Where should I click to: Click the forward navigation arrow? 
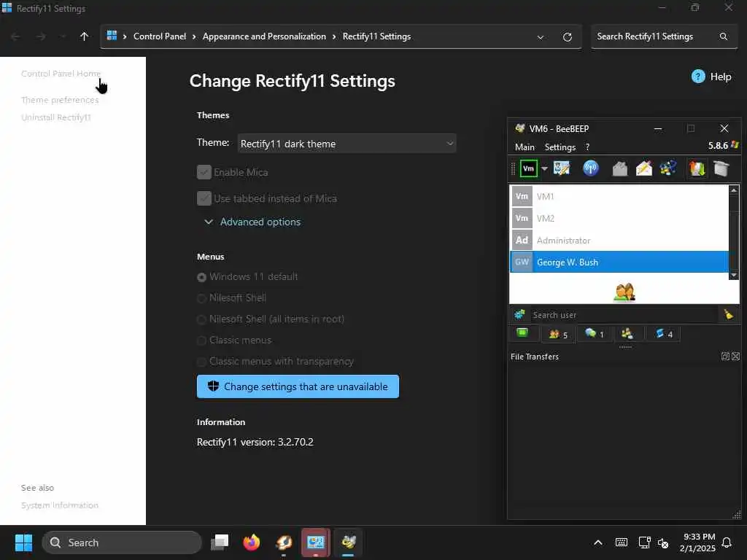pos(41,36)
